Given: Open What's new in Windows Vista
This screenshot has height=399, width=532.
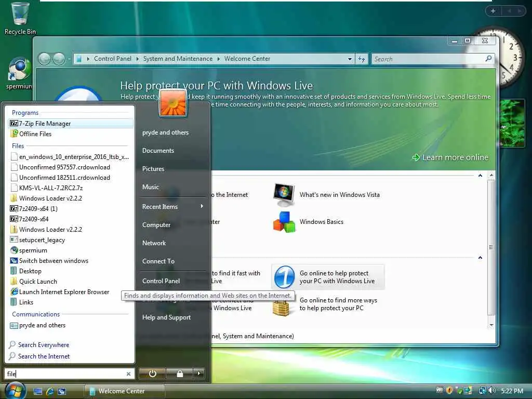Looking at the screenshot, I should point(326,195).
